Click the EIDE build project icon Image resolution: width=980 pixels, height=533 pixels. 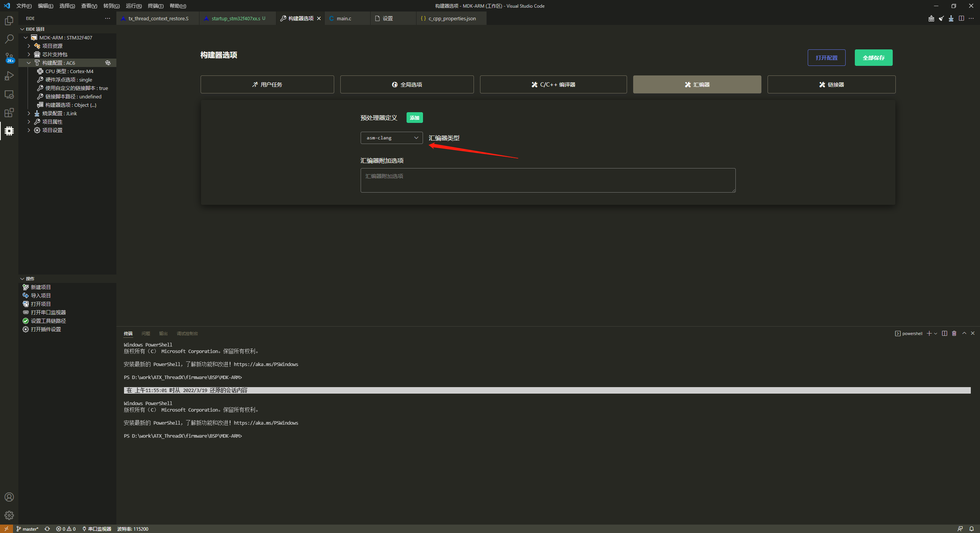pos(931,18)
